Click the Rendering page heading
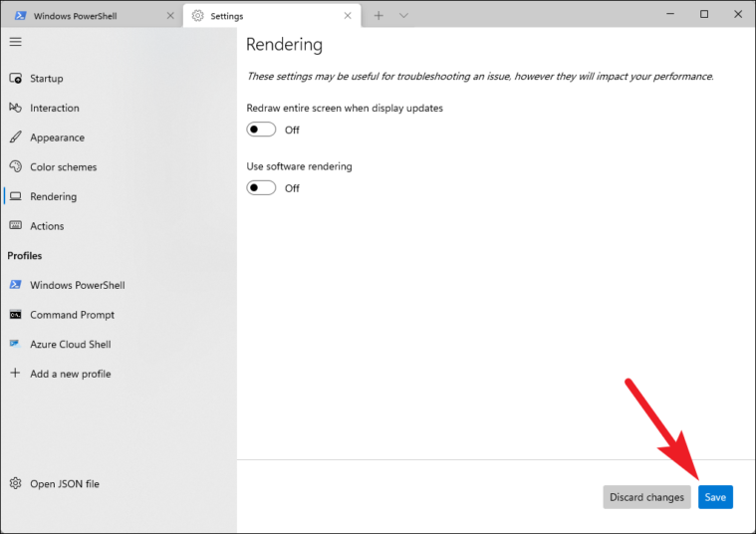Screen dimensions: 756x534 click(284, 45)
